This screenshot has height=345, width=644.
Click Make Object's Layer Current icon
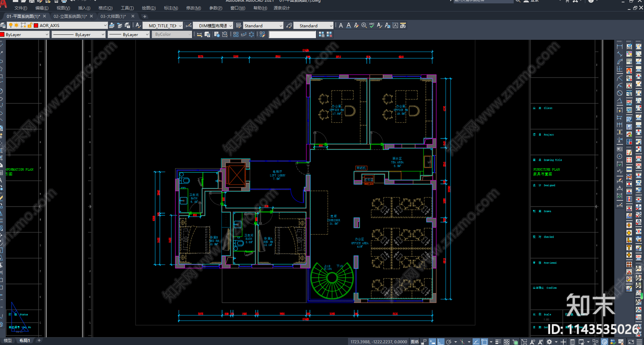click(112, 25)
